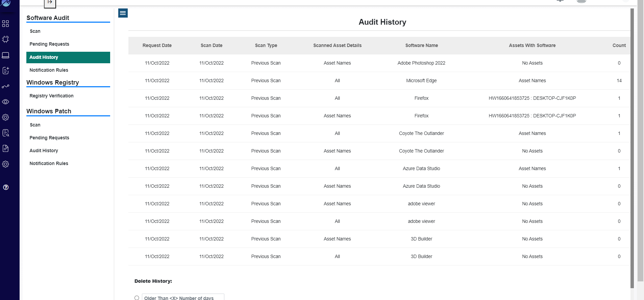This screenshot has width=644, height=300.
Task: Open the reports page icon in sidebar
Action: point(5,148)
